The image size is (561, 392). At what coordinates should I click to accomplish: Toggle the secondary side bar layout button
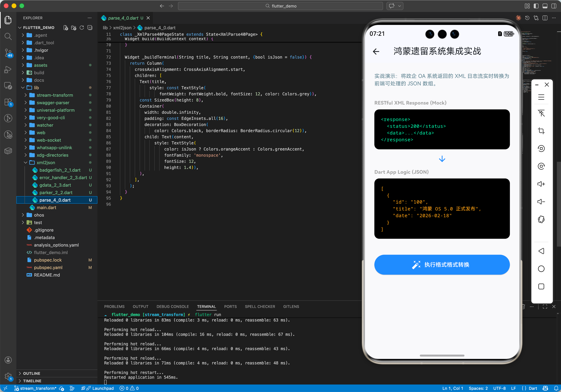coord(554,6)
